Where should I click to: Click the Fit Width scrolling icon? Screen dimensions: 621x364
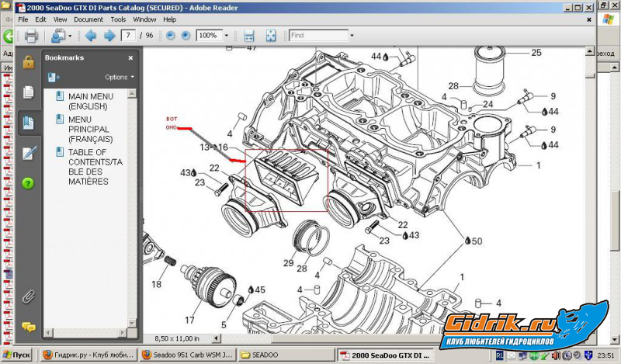(x=249, y=36)
